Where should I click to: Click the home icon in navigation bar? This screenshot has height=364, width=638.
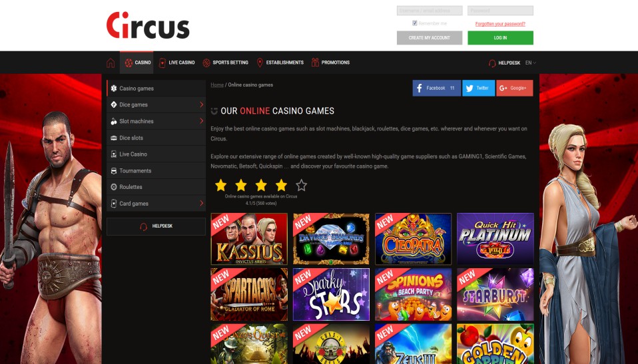(111, 63)
